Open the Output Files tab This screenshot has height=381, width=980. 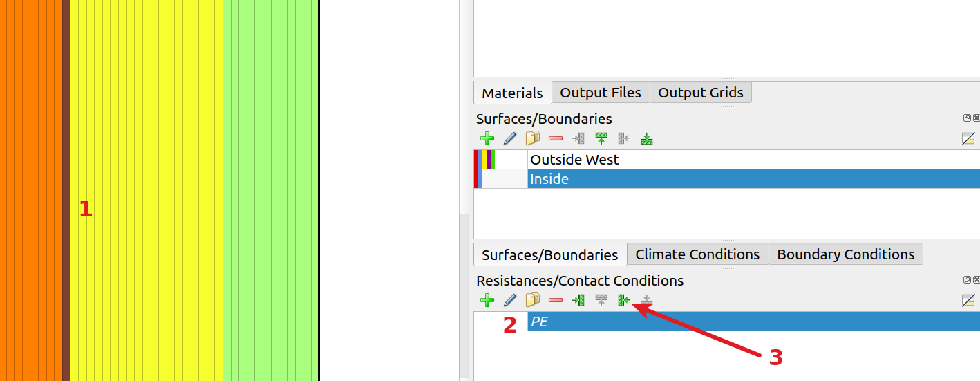601,93
